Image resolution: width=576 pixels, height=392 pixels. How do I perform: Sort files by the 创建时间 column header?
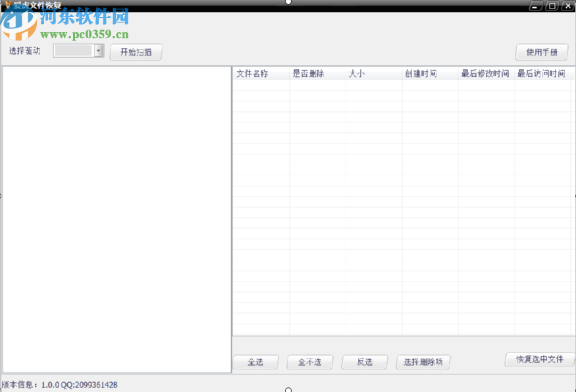[x=421, y=74]
